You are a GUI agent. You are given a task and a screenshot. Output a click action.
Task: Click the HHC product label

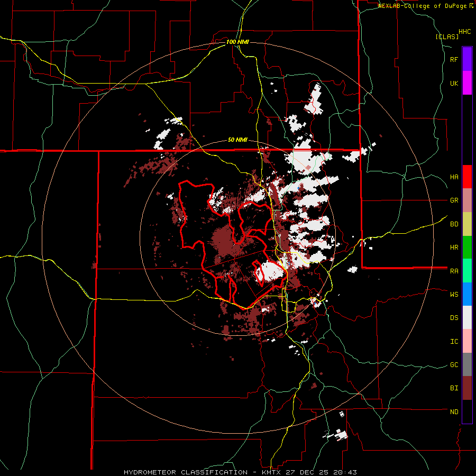click(x=465, y=32)
